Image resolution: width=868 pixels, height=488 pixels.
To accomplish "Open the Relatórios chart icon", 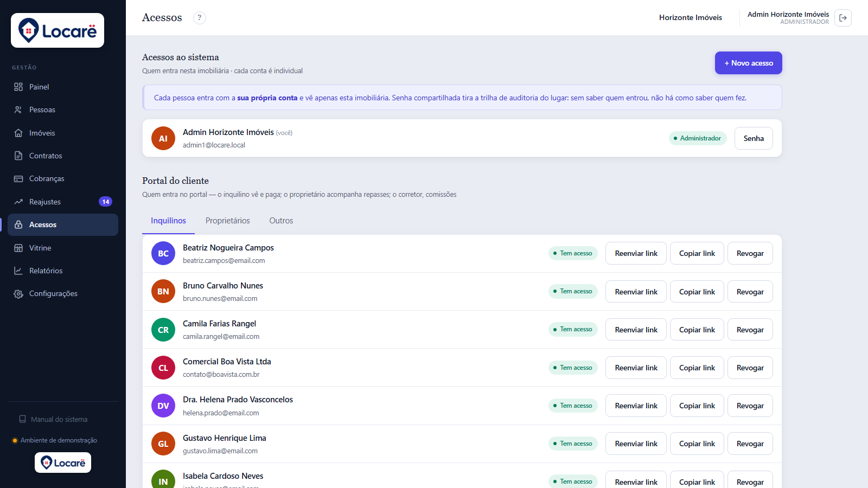I will [x=18, y=271].
